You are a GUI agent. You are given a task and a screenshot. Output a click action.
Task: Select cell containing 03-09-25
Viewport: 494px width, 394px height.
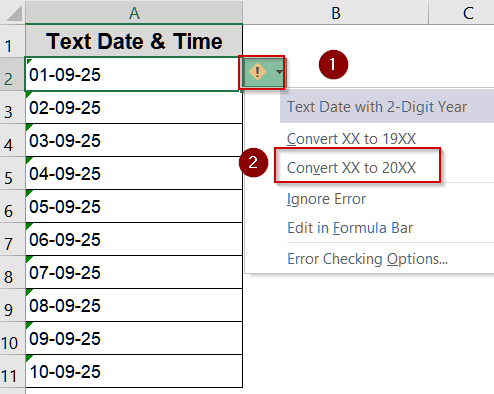pyautogui.click(x=134, y=140)
